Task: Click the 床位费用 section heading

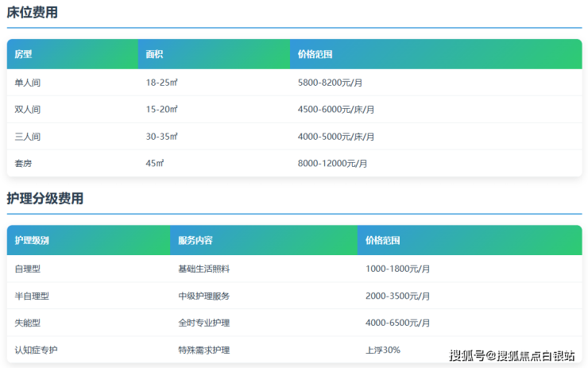Action: tap(32, 13)
